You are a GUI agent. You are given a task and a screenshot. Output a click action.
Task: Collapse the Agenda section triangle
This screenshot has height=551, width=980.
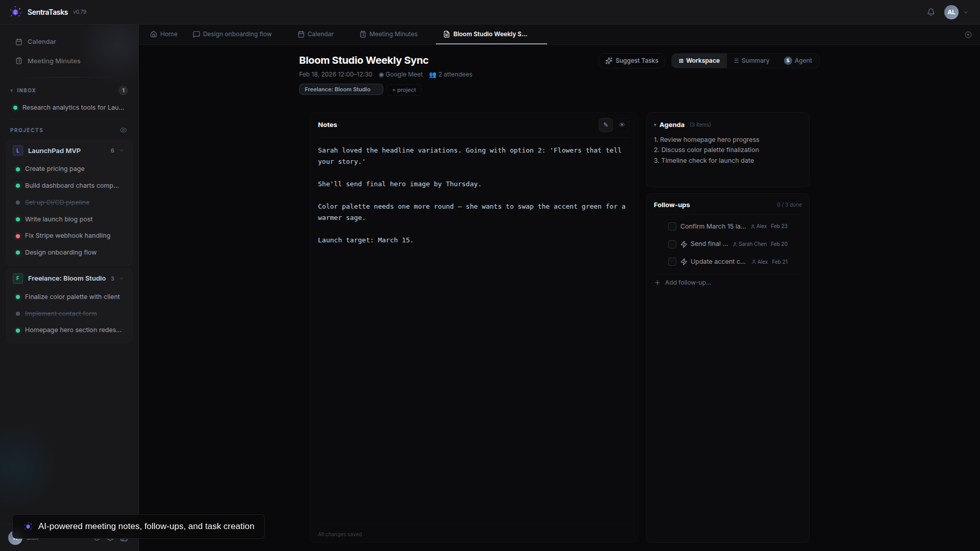pos(655,125)
